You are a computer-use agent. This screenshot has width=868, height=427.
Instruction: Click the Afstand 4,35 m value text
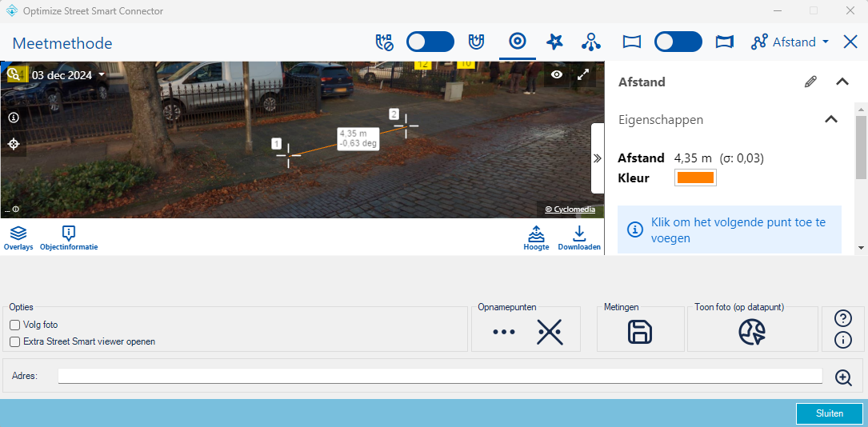coord(693,158)
